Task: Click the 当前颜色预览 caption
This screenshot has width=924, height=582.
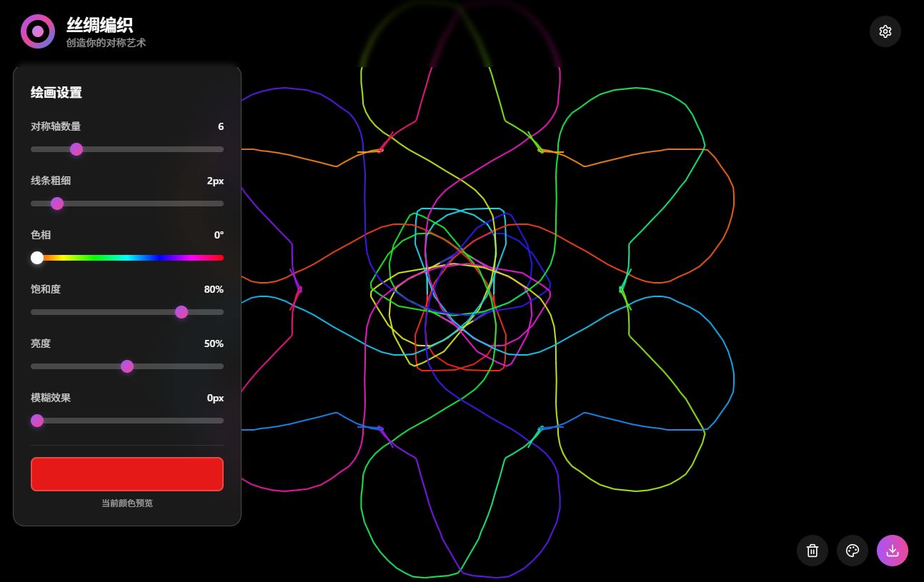Action: pos(127,503)
